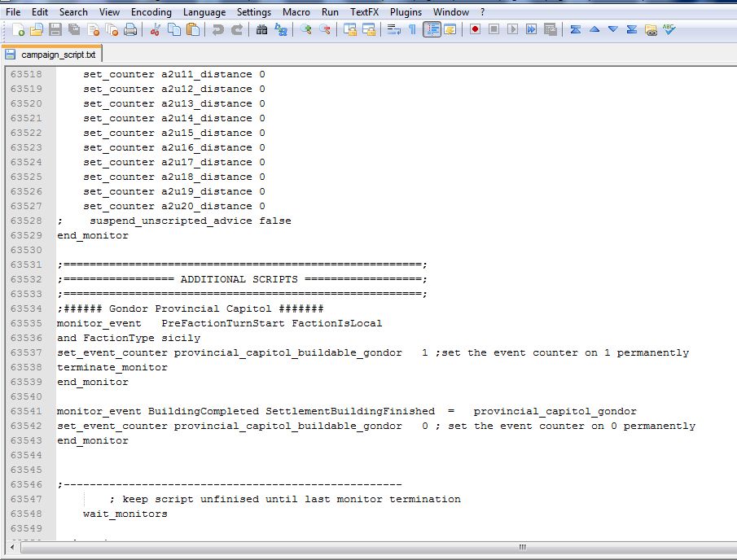The height and width of the screenshot is (560, 737).
Task: Open Find with the binoculars icon
Action: point(262,29)
